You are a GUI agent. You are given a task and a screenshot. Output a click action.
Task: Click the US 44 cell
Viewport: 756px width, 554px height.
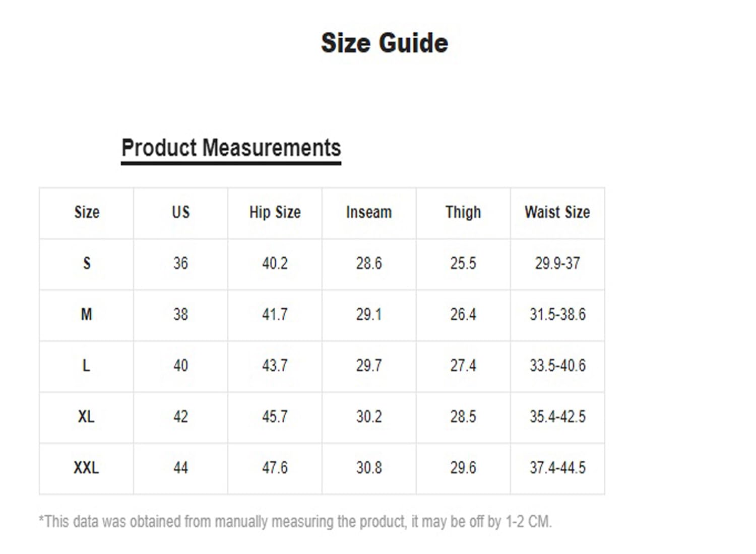[x=180, y=468]
